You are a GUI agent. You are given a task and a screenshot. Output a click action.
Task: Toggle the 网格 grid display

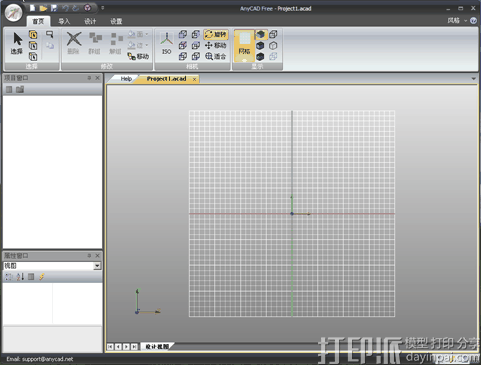click(x=244, y=46)
